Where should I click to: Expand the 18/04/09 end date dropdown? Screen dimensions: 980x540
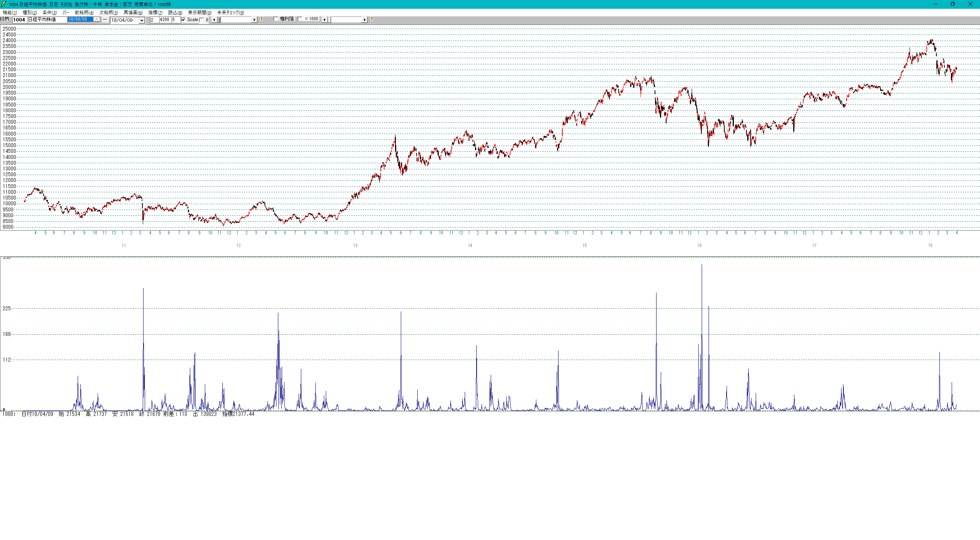[x=142, y=20]
